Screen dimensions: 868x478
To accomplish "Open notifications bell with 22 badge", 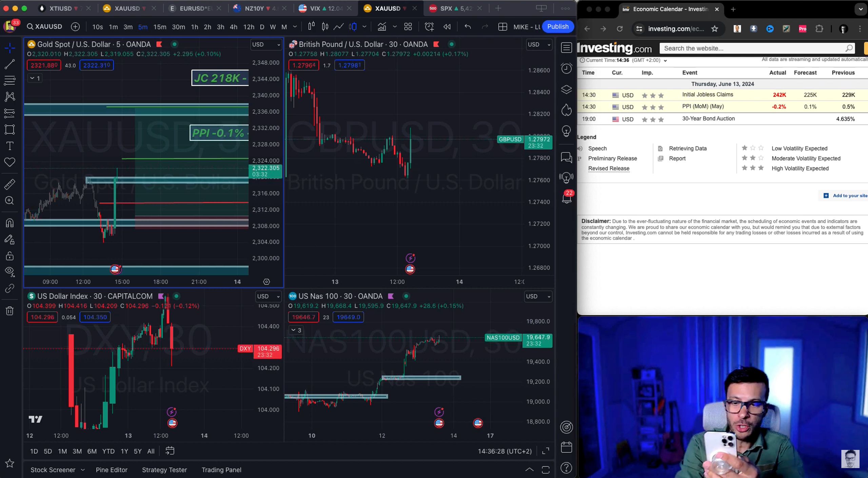I will coord(567,197).
